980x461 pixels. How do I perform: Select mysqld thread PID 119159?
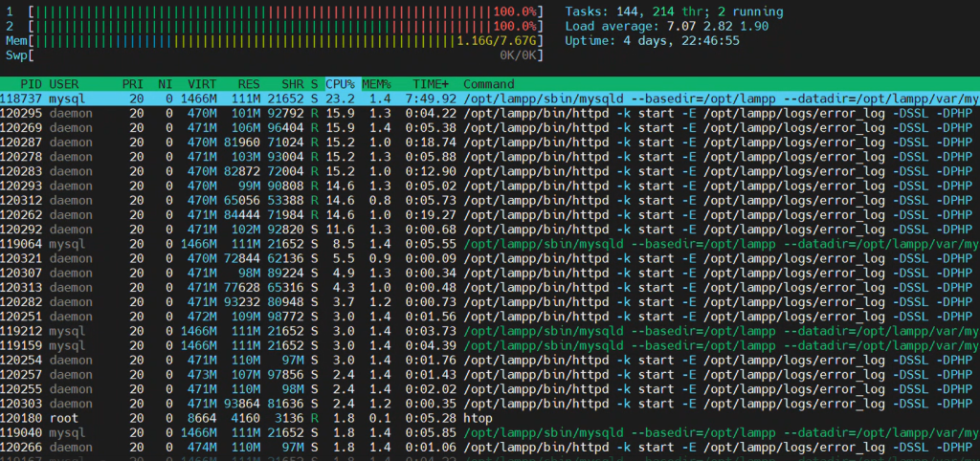(x=490, y=345)
